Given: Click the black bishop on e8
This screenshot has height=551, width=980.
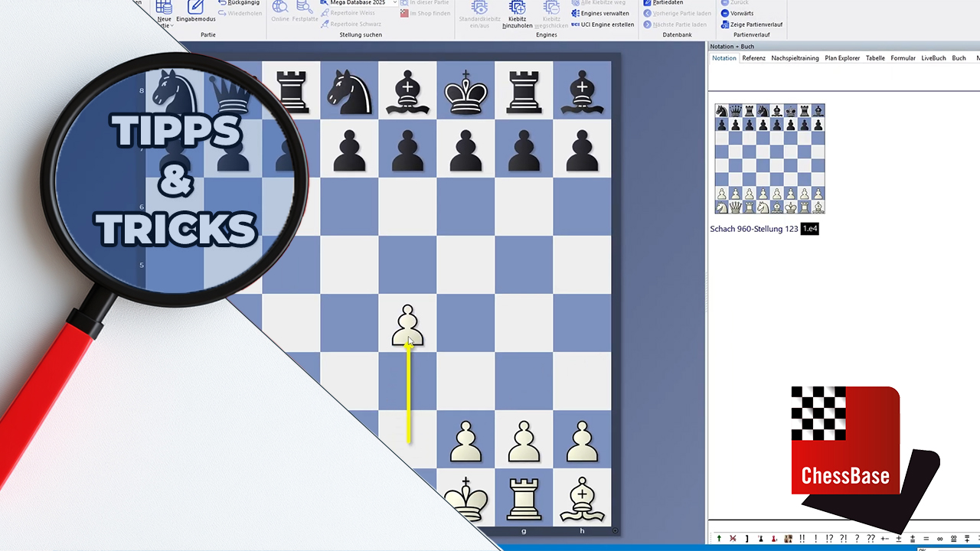Looking at the screenshot, I should (408, 92).
